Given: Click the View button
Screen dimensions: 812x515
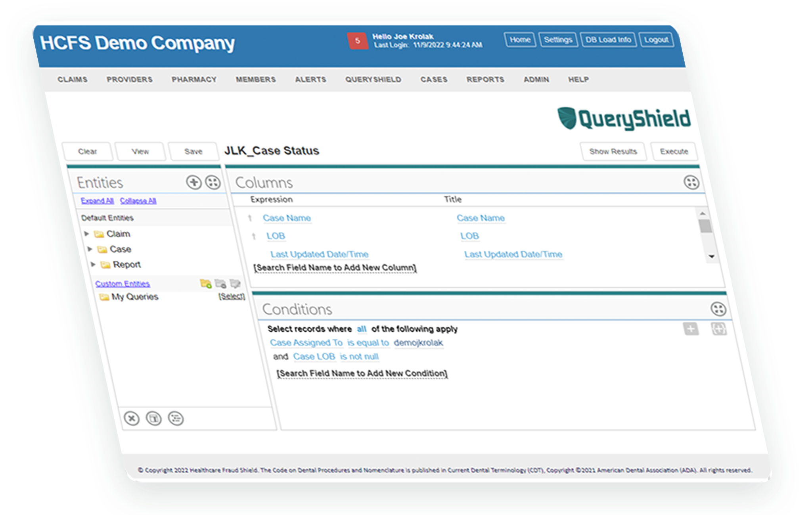Looking at the screenshot, I should click(x=140, y=152).
